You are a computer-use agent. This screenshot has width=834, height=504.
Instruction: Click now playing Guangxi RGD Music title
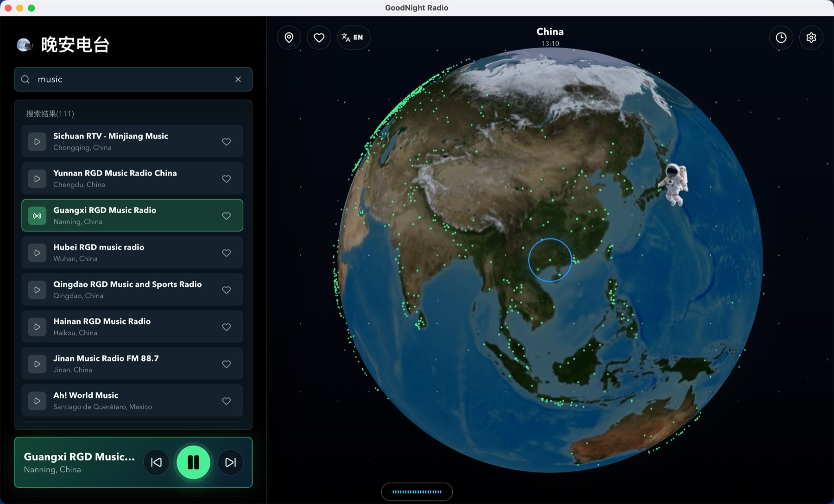[x=79, y=457]
